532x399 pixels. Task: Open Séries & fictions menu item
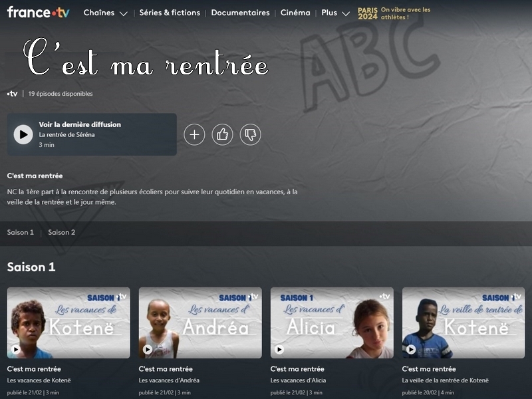pos(170,13)
